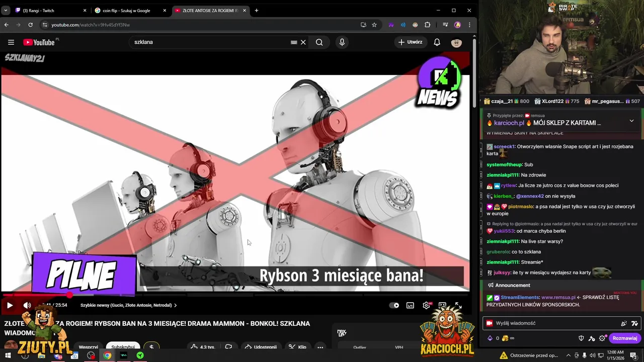Go to the YouTube home logo
This screenshot has width=644, height=362.
pos(39,42)
